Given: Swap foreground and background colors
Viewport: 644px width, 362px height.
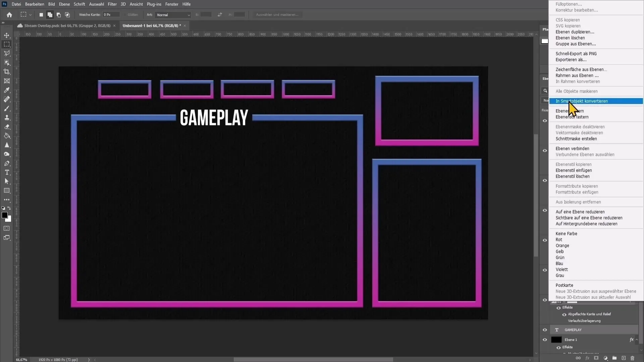Looking at the screenshot, I should pos(9,208).
